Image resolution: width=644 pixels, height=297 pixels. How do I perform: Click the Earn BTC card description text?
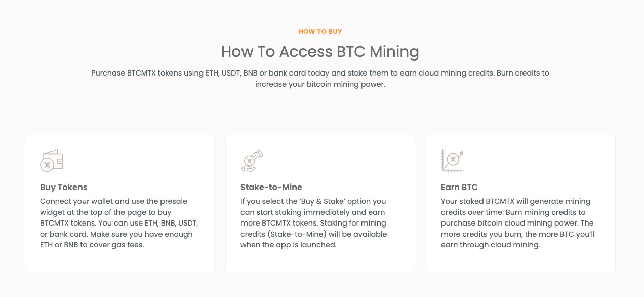518,223
